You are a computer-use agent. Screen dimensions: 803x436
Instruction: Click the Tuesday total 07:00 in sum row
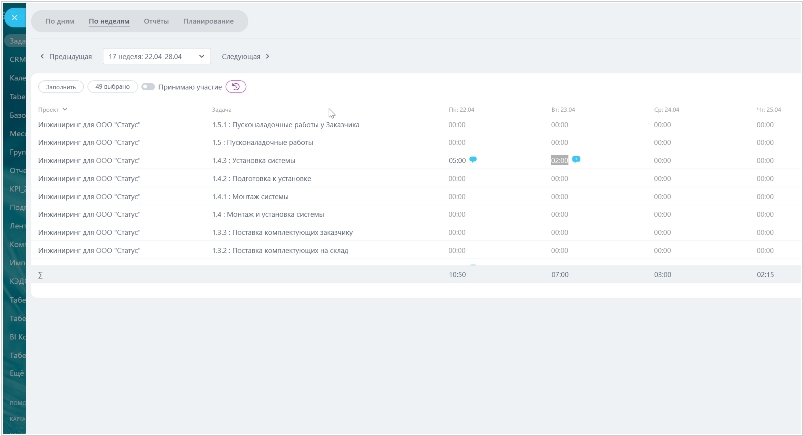[x=560, y=275]
